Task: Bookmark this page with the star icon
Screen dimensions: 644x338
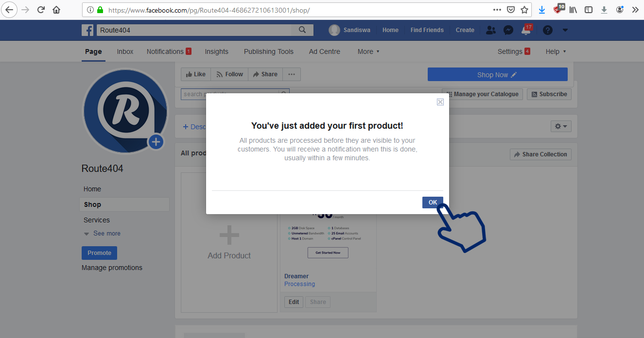Action: point(524,10)
